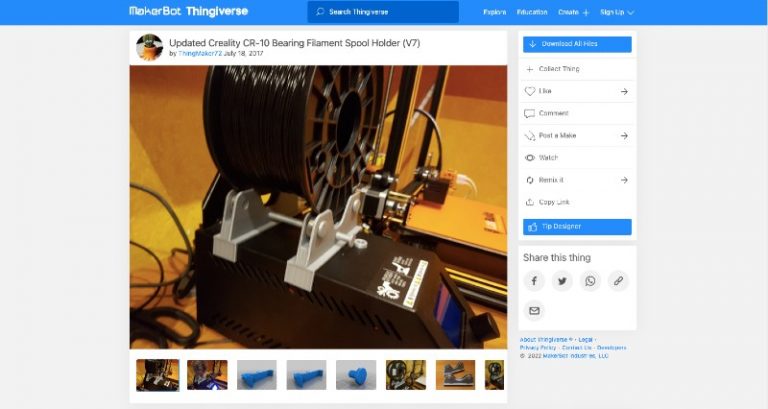This screenshot has width=768, height=409.
Task: Select the fifth thumbnail, a blue cap model
Action: tap(356, 375)
